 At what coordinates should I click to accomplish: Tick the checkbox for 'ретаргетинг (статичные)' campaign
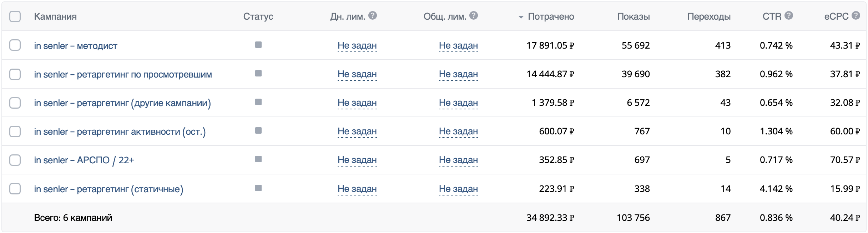(15, 189)
